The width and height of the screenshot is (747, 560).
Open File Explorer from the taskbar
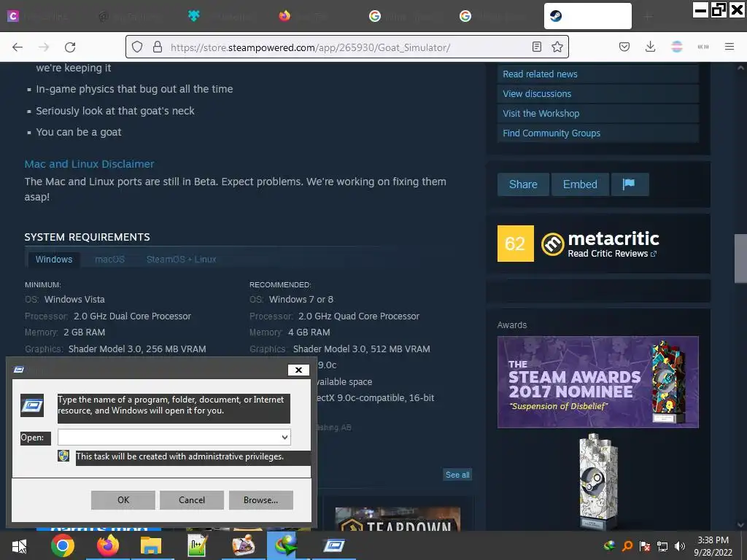pyautogui.click(x=151, y=545)
